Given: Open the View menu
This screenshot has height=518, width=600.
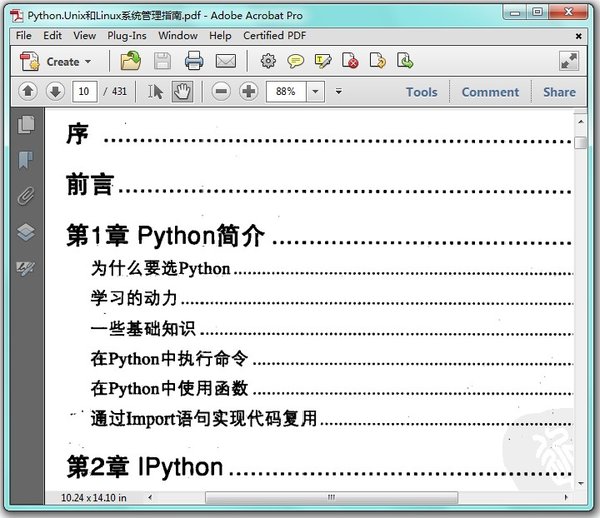Looking at the screenshot, I should tap(85, 36).
